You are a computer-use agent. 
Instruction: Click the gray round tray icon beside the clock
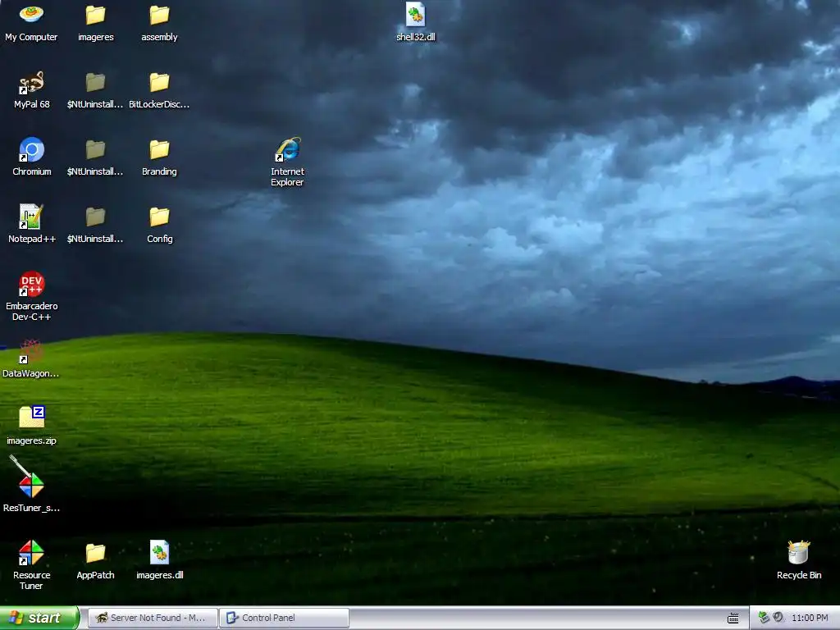coord(778,618)
